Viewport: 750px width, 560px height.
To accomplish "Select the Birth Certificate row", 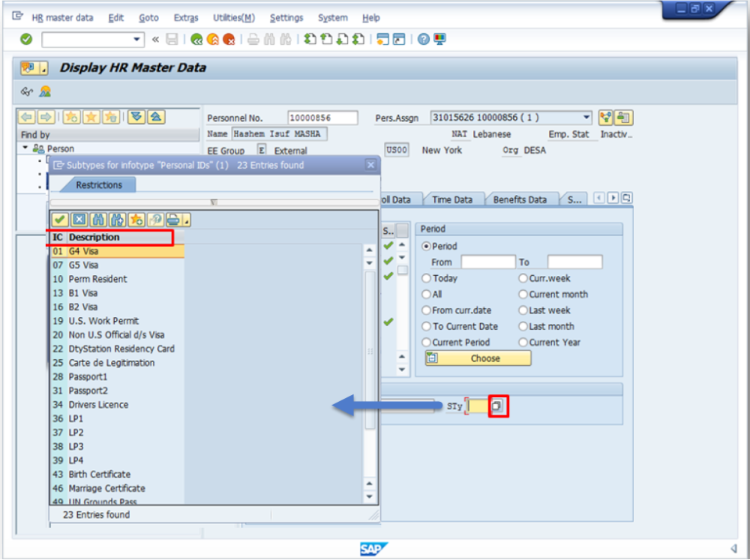I will (117, 475).
